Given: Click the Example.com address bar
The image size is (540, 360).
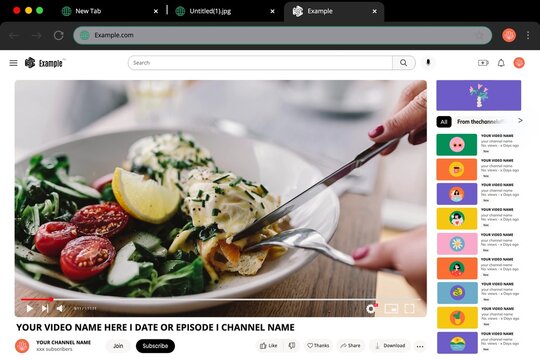Looking at the screenshot, I should tap(282, 35).
